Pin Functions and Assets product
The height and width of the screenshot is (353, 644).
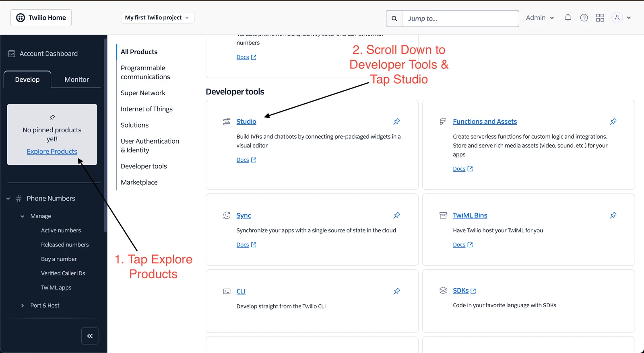pyautogui.click(x=613, y=121)
